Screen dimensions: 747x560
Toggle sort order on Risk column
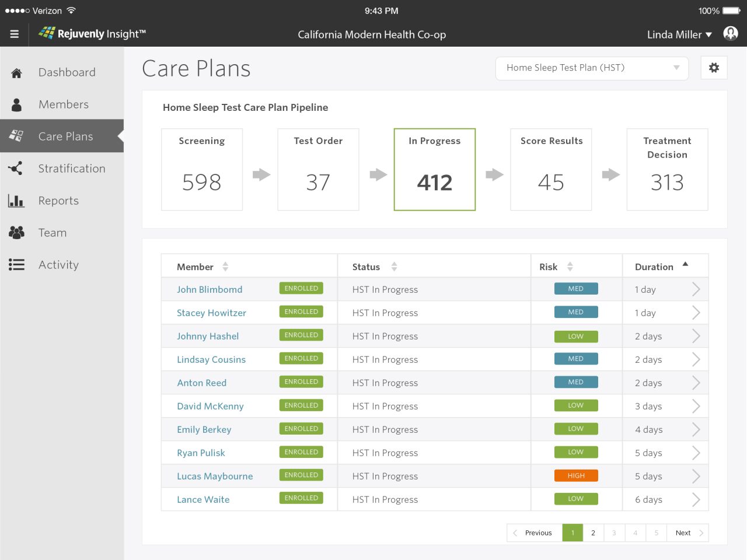point(570,267)
